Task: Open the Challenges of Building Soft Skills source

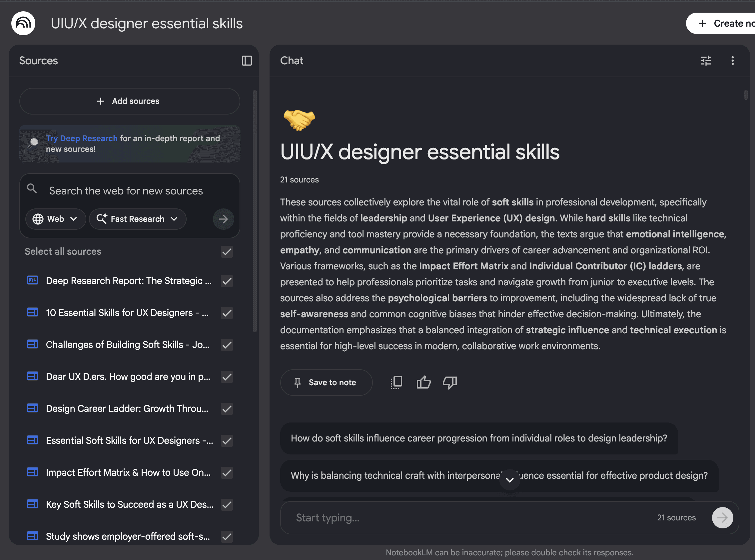Action: click(x=128, y=345)
